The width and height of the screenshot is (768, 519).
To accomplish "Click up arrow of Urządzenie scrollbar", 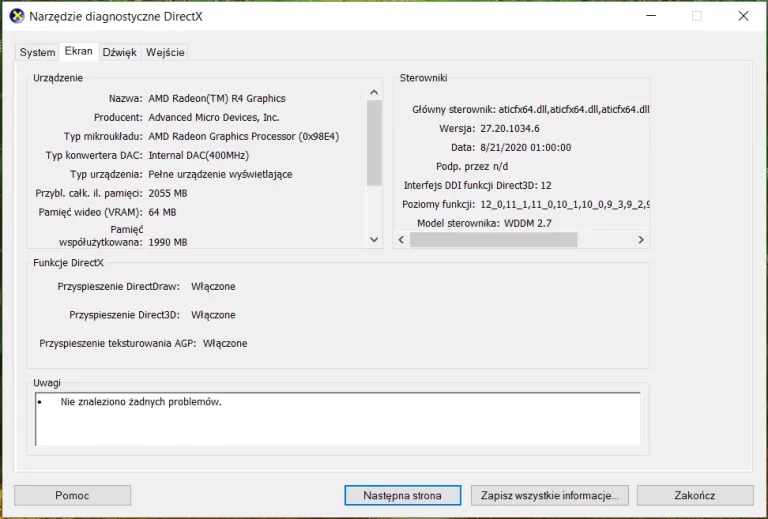I will click(374, 92).
